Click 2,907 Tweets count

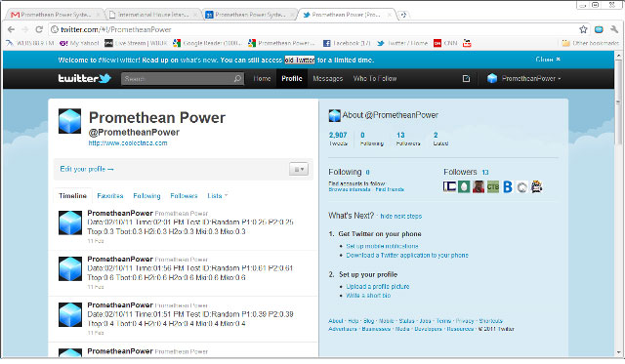click(x=338, y=139)
